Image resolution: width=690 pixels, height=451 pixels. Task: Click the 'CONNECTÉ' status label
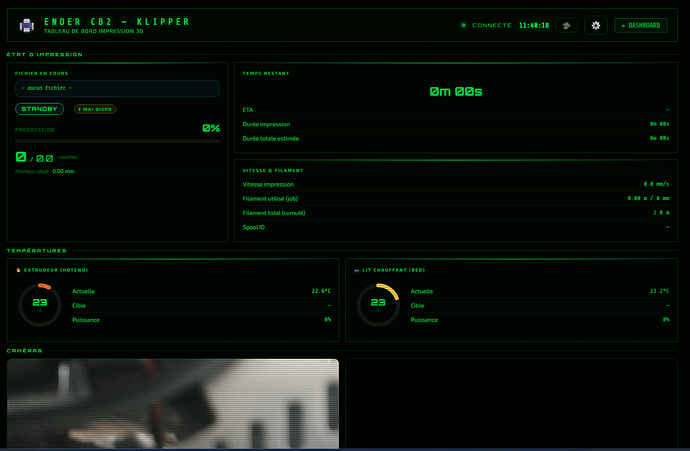tap(492, 26)
